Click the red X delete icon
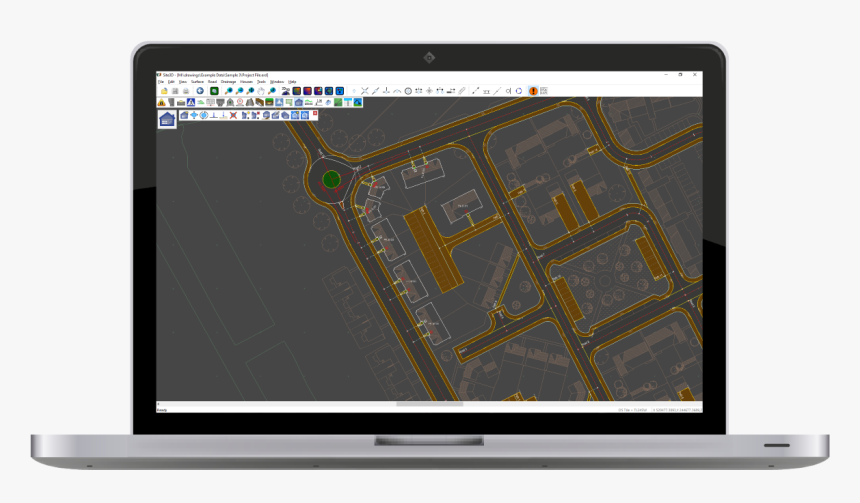 coord(233,115)
